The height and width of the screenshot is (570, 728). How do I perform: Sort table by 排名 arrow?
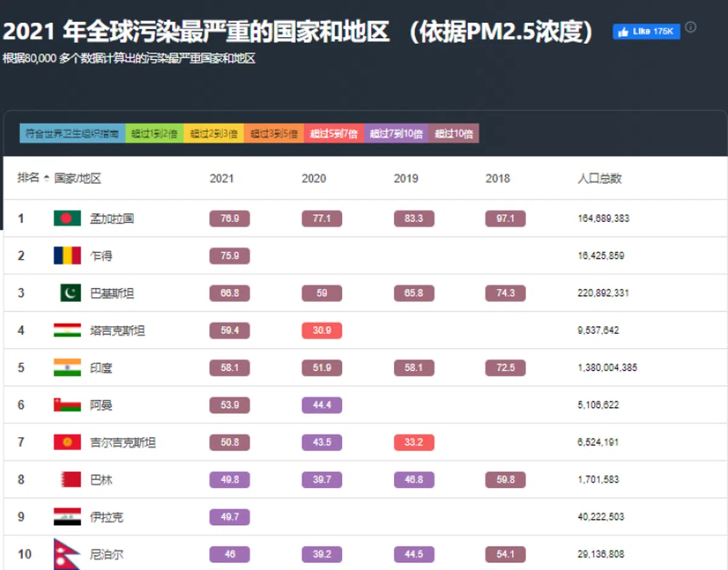point(47,178)
